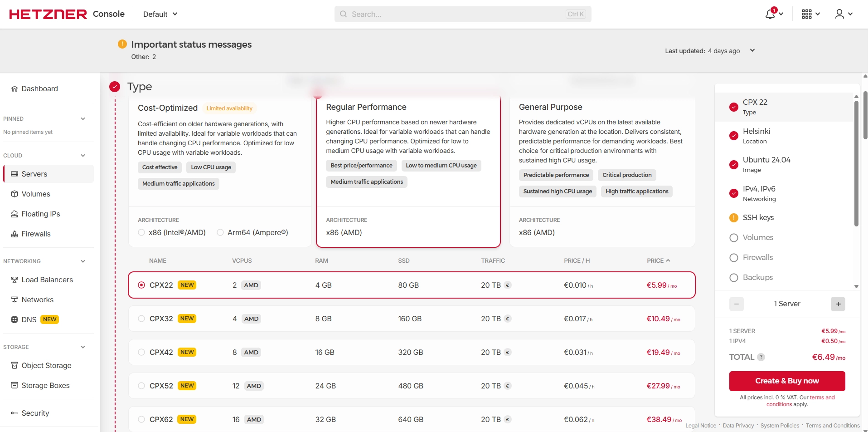Expand the status messages chevron

click(x=752, y=50)
